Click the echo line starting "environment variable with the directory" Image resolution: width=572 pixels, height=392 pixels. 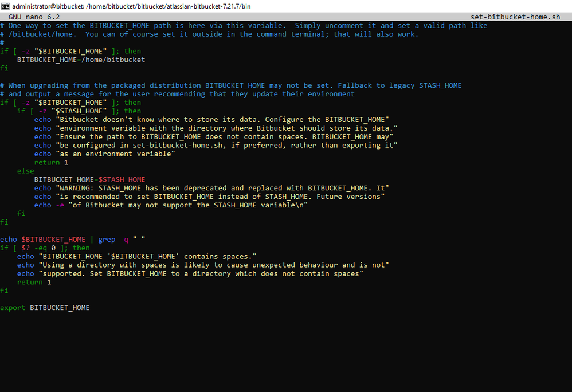[216, 128]
